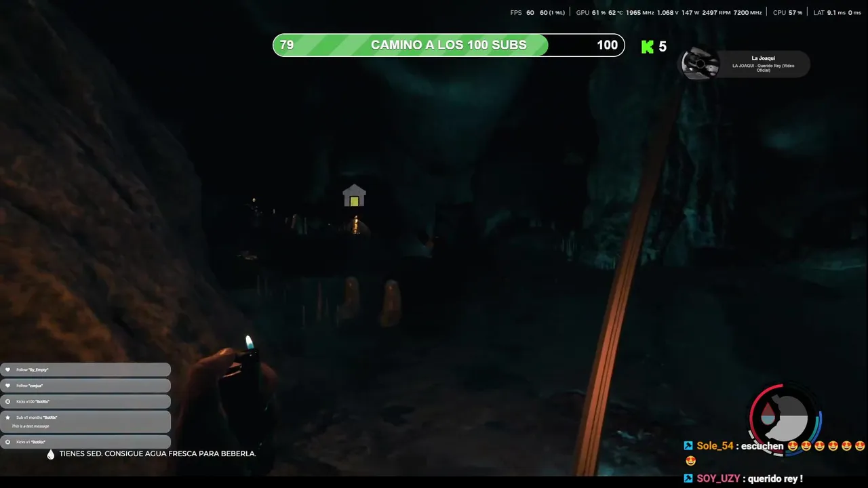This screenshot has height=488, width=868.
Task: Click the water drop thirst icon
Action: 51,454
